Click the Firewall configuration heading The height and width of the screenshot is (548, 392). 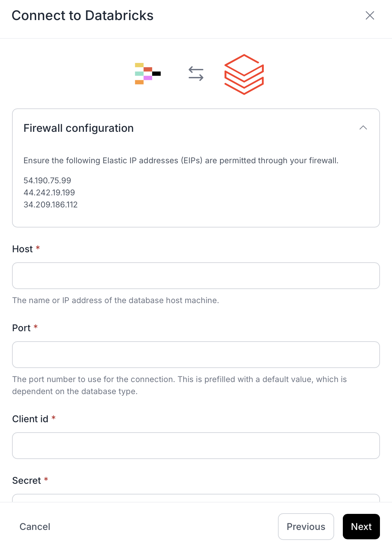[x=79, y=128]
